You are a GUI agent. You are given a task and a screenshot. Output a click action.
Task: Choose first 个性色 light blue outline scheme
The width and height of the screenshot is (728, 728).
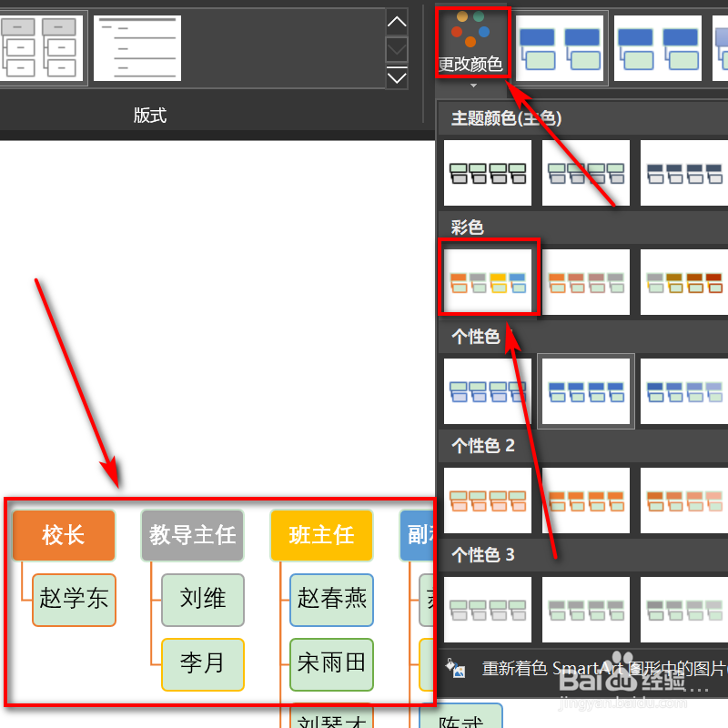[x=488, y=391]
